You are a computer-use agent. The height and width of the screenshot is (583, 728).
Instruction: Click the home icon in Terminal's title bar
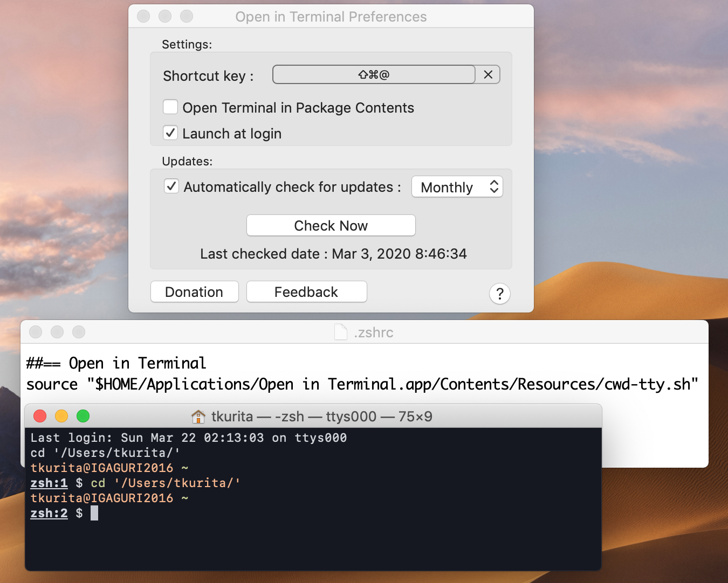coord(198,416)
